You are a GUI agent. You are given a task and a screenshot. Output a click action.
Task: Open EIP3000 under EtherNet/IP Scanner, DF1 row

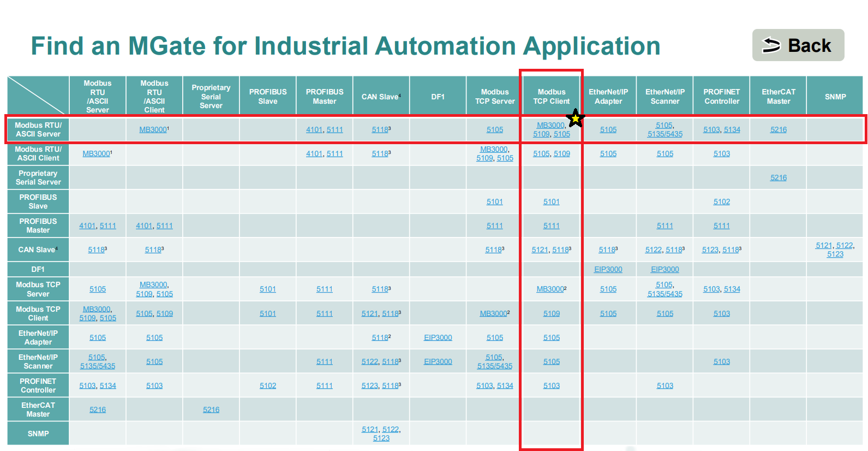[x=665, y=269]
